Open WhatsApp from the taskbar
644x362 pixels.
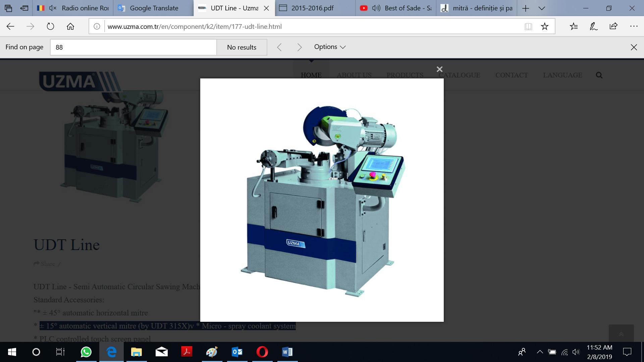86,352
